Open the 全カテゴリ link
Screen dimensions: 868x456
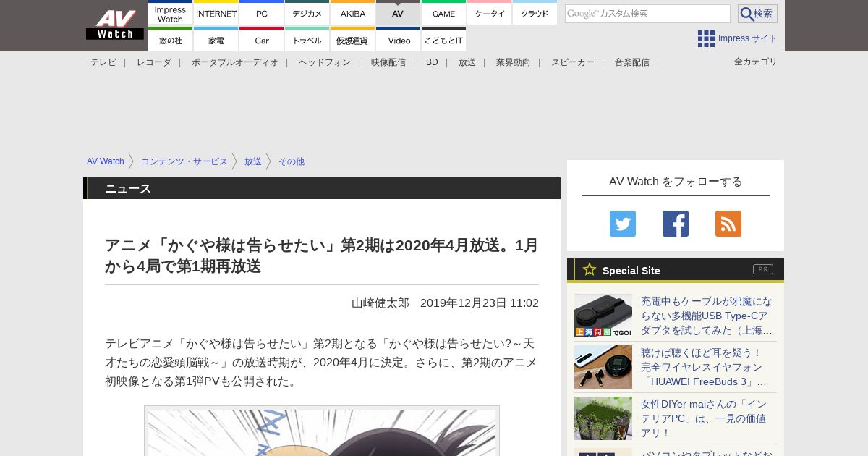click(x=756, y=62)
